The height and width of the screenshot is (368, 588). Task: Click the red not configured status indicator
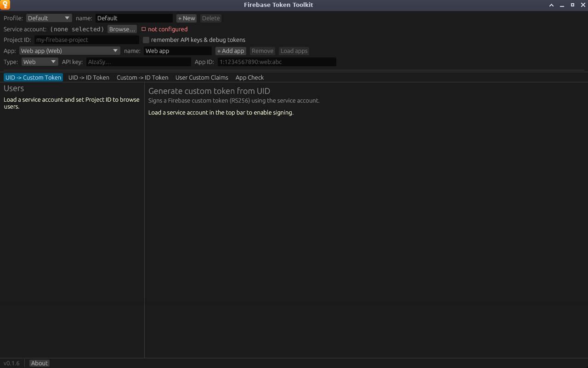tap(164, 29)
